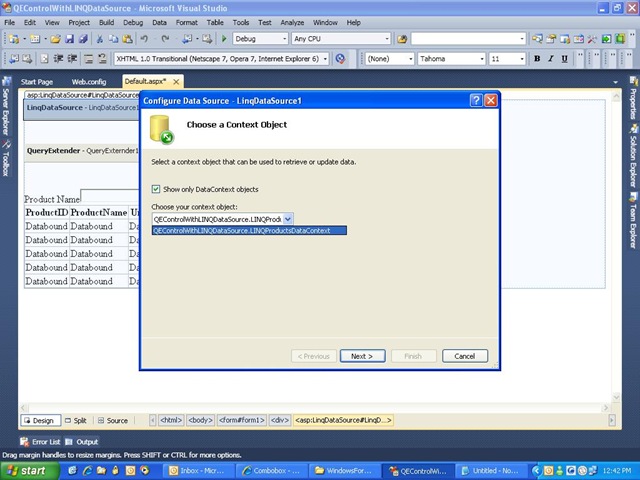Click the Save All icon
Screen dimensions: 640x480
click(x=83, y=39)
